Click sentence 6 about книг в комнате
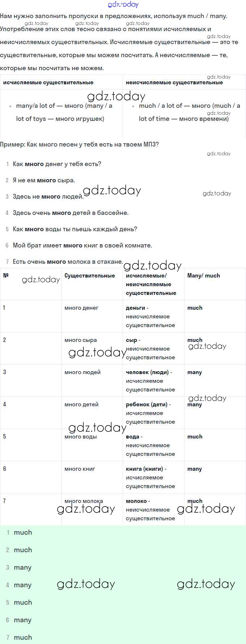246x644 pixels. tap(82, 245)
